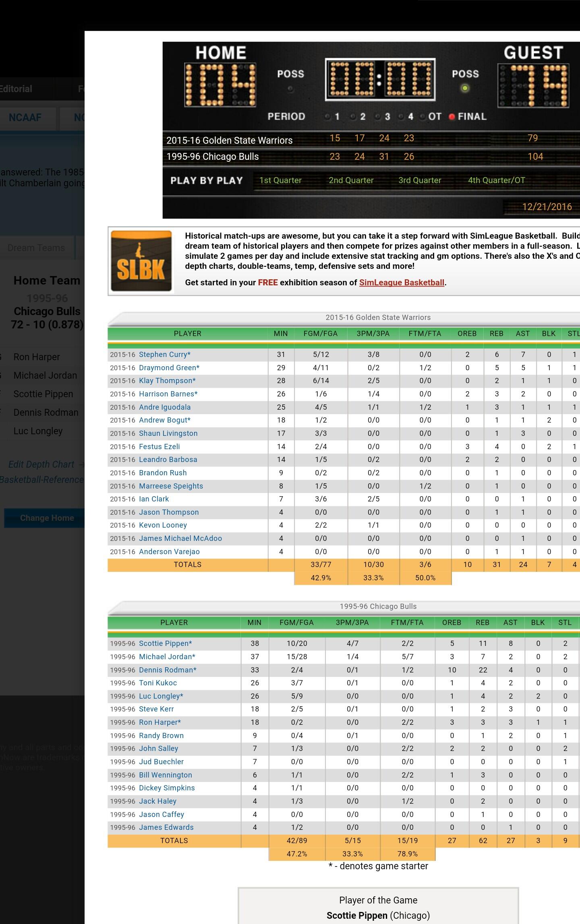580x924 pixels.
Task: Open Bill Wennington's player page
Action: (166, 775)
